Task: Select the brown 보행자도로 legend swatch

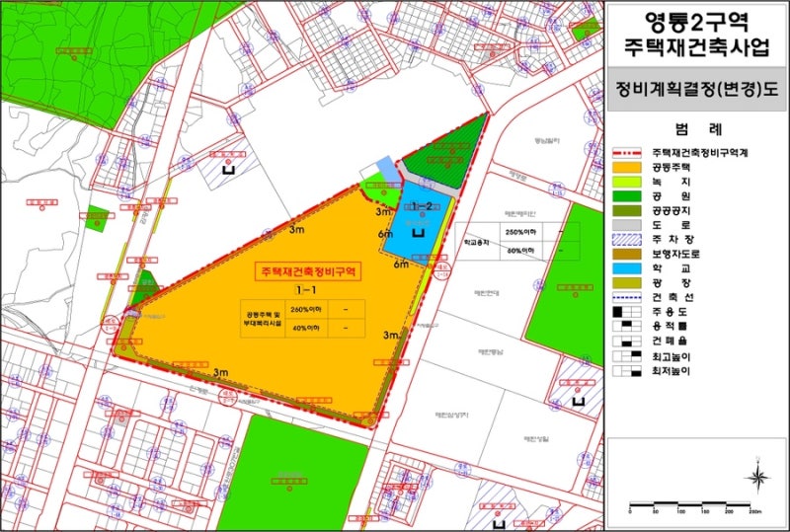Action: coord(627,254)
